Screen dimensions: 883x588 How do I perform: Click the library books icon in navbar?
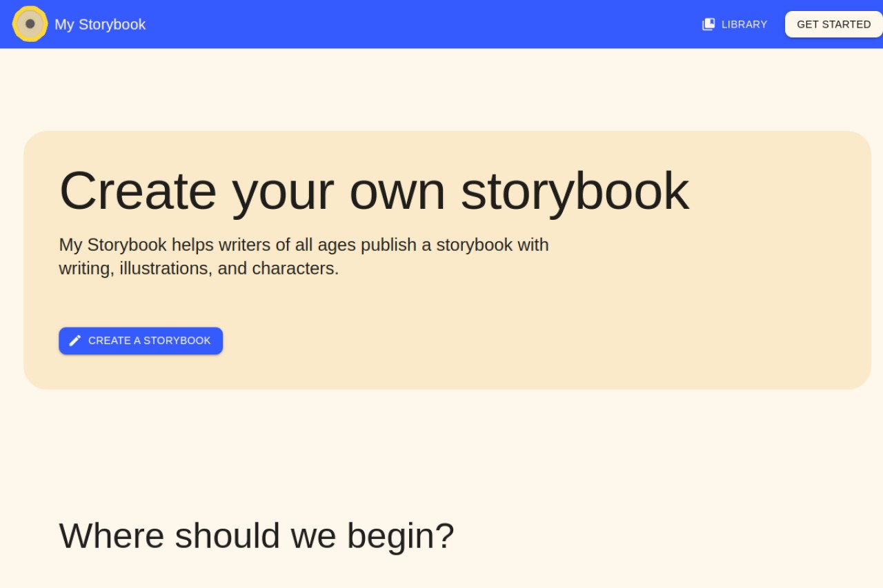tap(708, 24)
